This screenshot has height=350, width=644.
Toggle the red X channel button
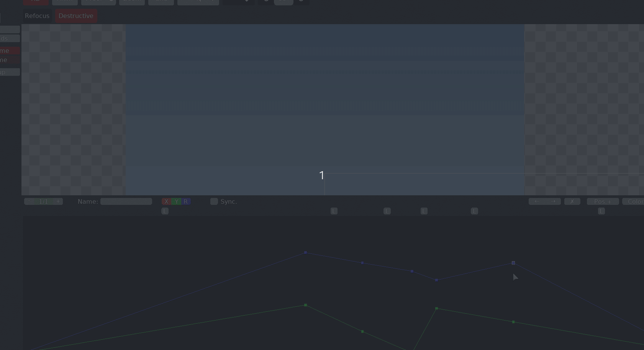pyautogui.click(x=166, y=201)
